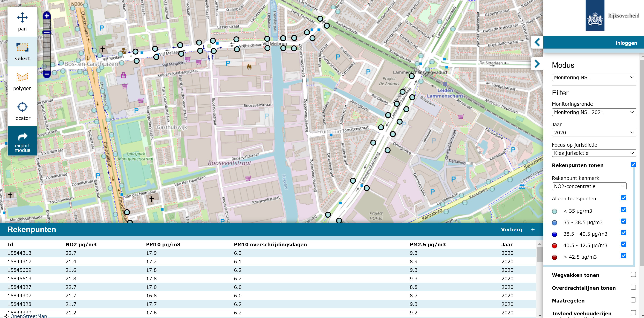Viewport: 644px width, 318px height.
Task: Enable Maatregelen checkbox
Action: [x=633, y=300]
